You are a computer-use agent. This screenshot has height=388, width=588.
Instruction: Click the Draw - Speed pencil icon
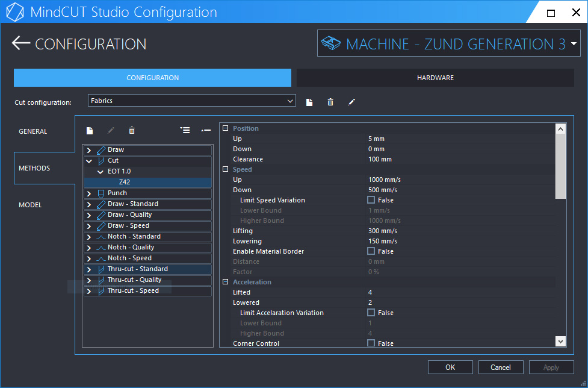(101, 227)
